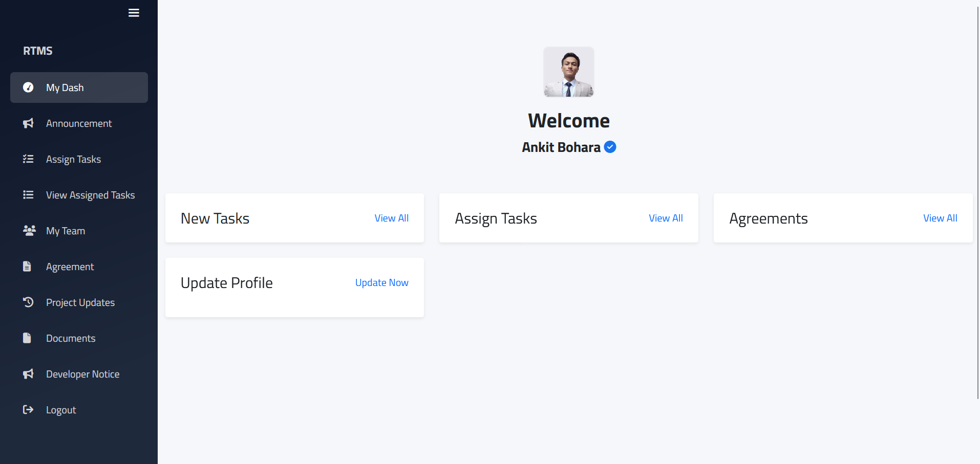
Task: Click the Documents file icon
Action: pos(27,338)
